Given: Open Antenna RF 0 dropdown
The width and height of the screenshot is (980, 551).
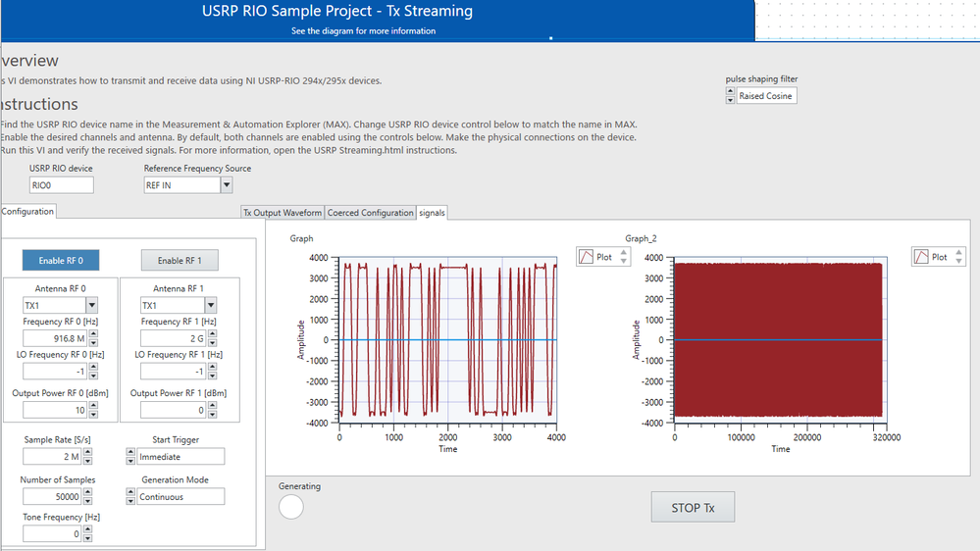Looking at the screenshot, I should pos(92,306).
